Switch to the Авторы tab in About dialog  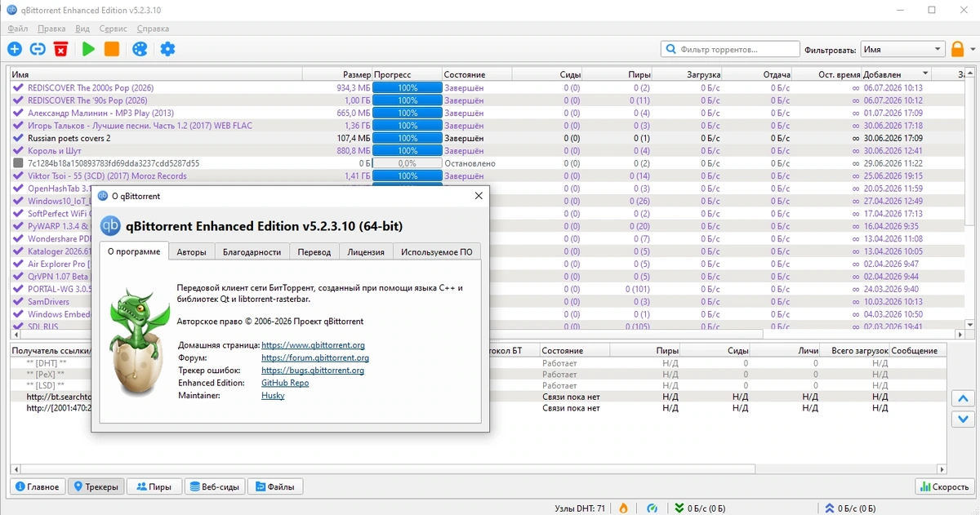(192, 252)
